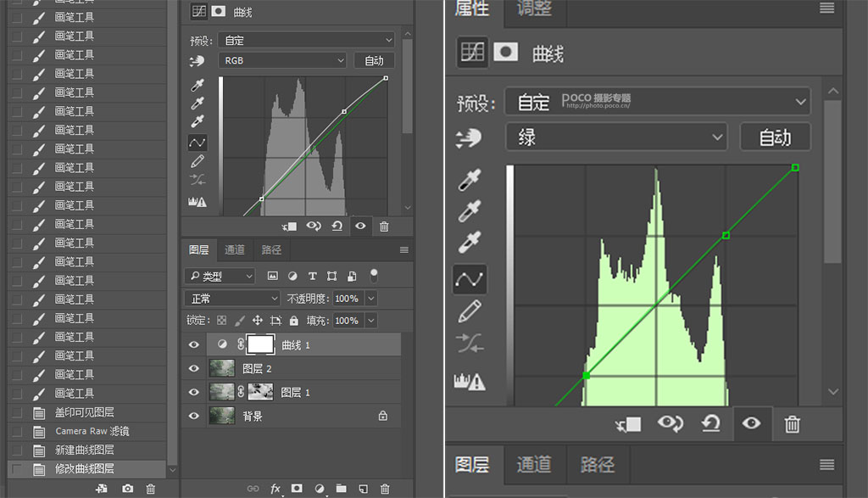Create a new layer group
The width and height of the screenshot is (868, 498).
click(x=341, y=489)
